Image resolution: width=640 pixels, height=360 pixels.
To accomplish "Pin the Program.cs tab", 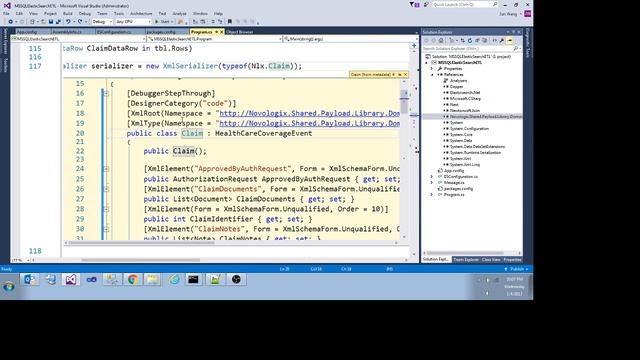I will point(216,32).
